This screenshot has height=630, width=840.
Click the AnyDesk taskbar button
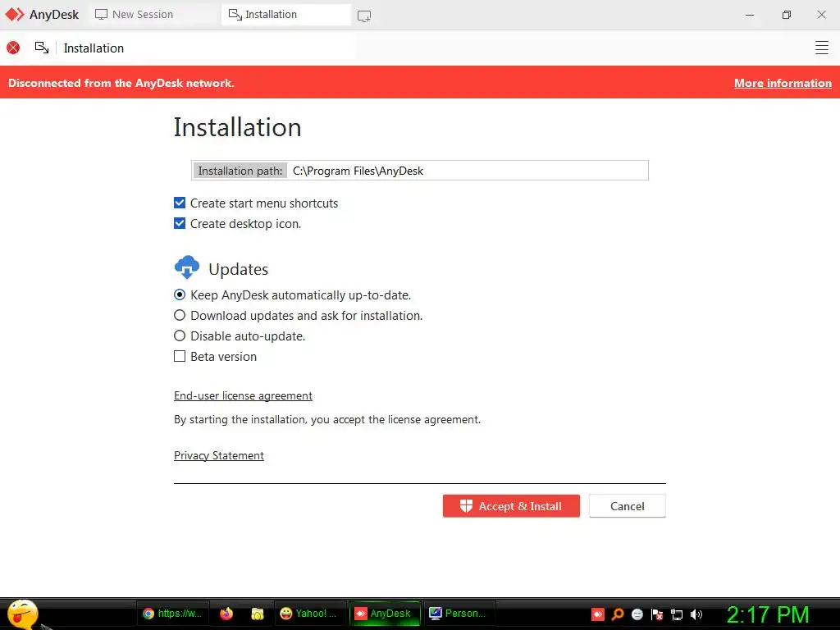(384, 614)
